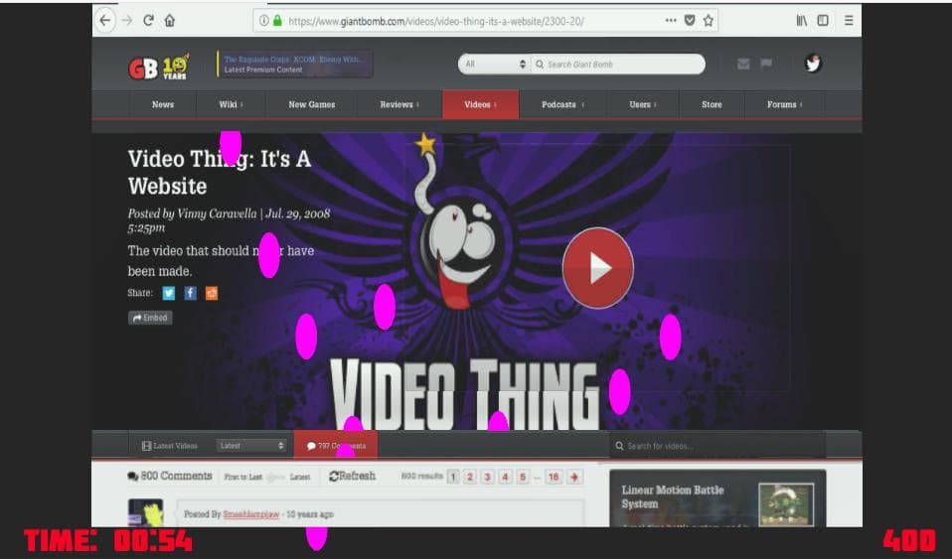Select comments page 1
The width and height of the screenshot is (952, 560).
coord(453,477)
